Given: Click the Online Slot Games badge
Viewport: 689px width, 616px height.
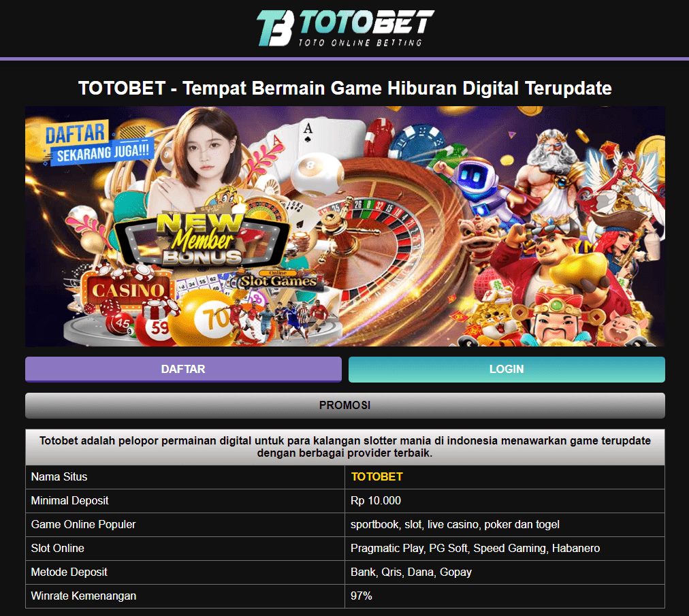Looking at the screenshot, I should [278, 280].
